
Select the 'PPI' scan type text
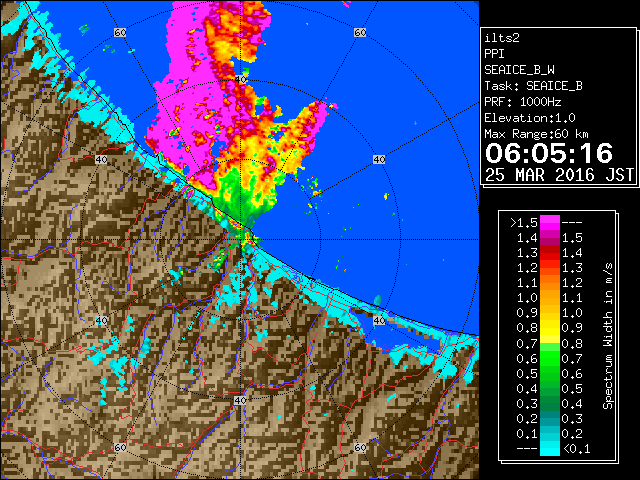[x=494, y=54]
